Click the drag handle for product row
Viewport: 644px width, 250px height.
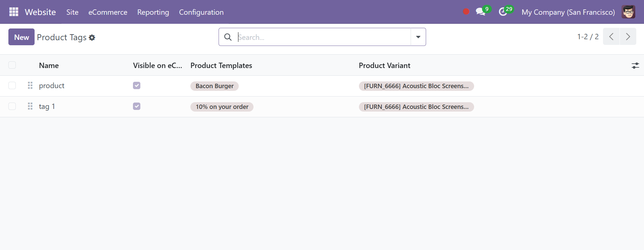coord(30,85)
